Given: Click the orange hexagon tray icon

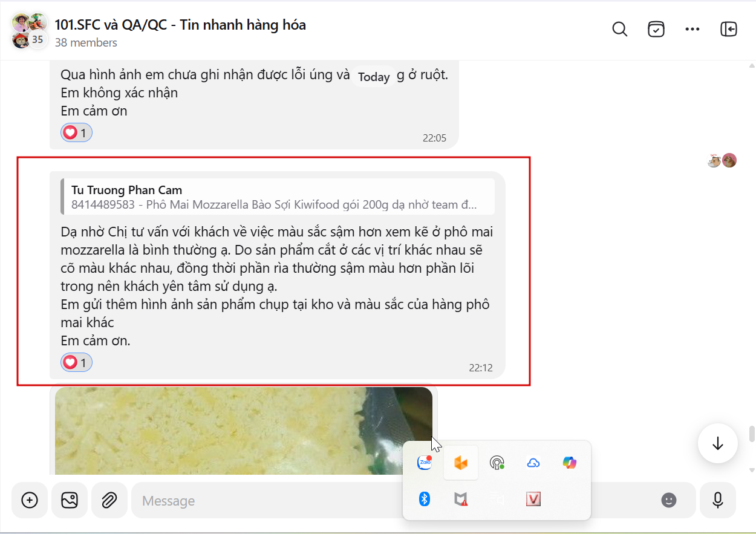Looking at the screenshot, I should pos(461,463).
